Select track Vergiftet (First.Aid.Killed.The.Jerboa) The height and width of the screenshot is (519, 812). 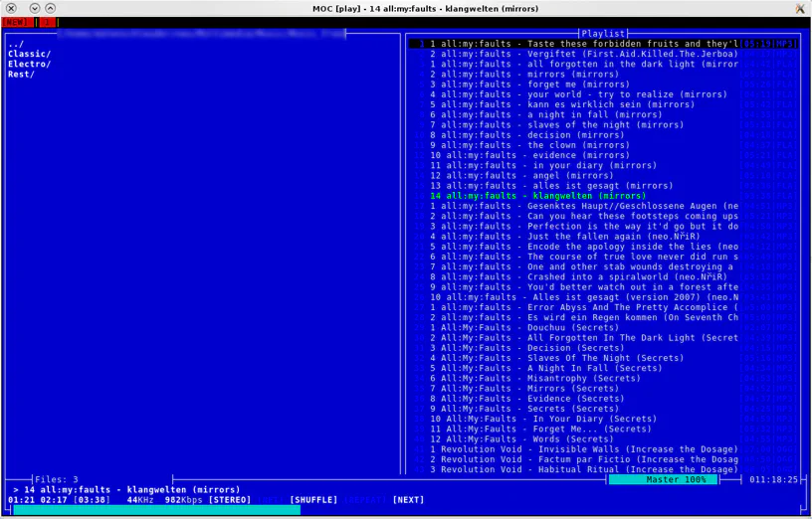[x=603, y=54]
